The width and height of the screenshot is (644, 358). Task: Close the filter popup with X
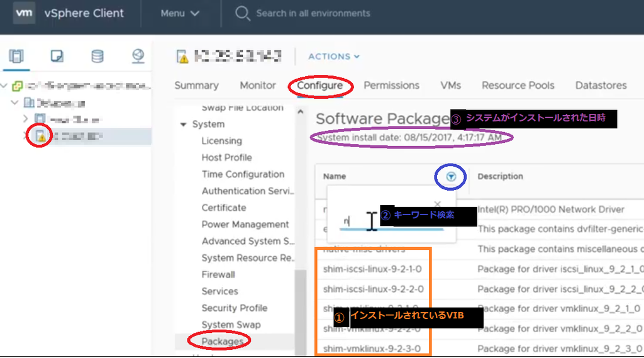(x=438, y=204)
